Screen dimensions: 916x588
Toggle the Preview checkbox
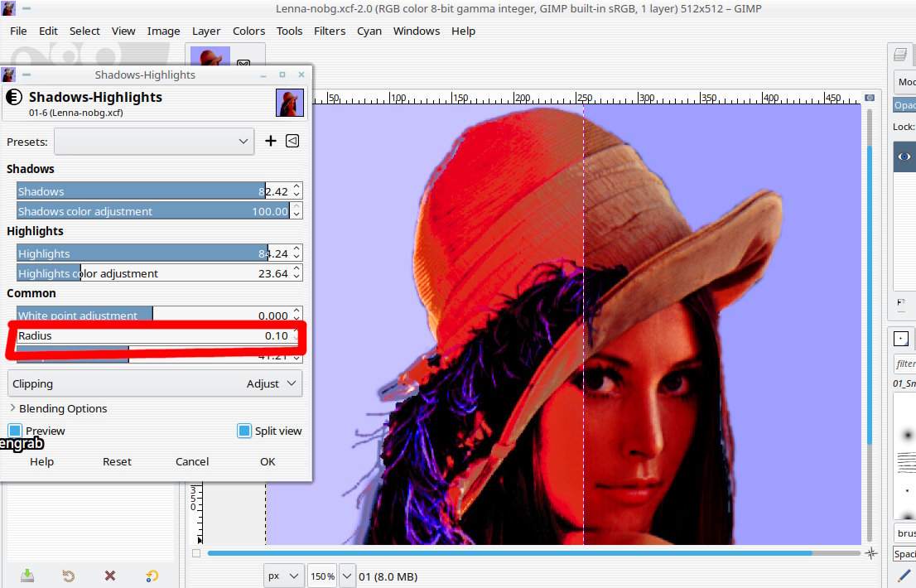click(15, 431)
